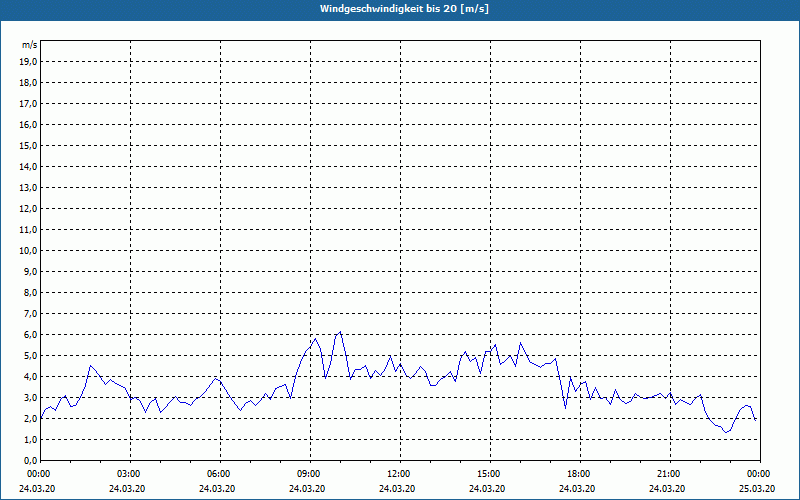Click the '24.03.20' date under 06:00
Image resolution: width=800 pixels, height=500 pixels.
point(217,489)
